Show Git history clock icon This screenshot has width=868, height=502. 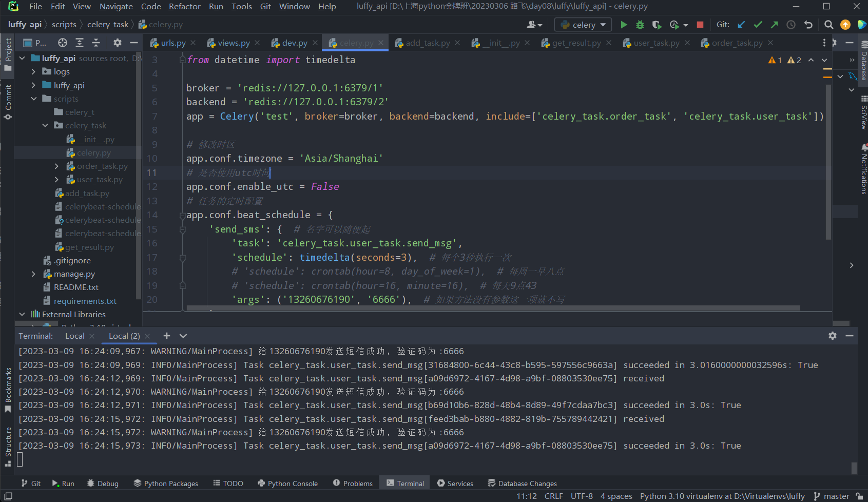click(x=791, y=25)
